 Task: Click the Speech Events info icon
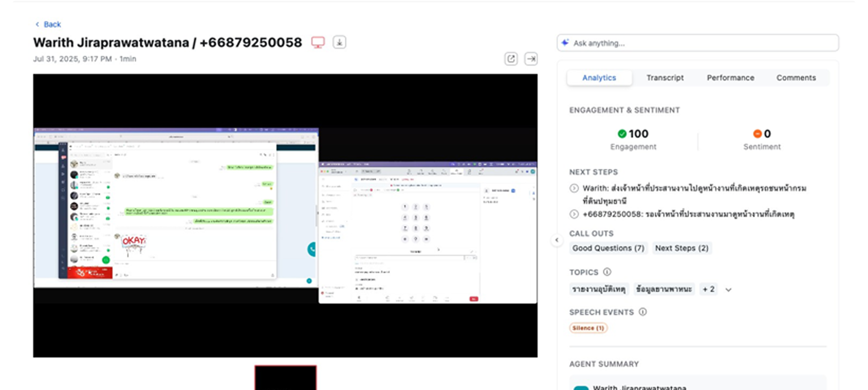click(x=643, y=312)
